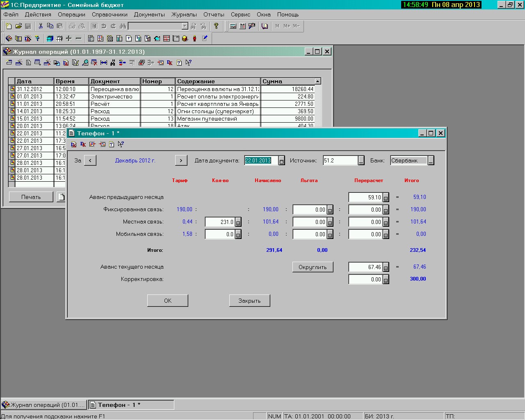The image size is (525, 420).
Task: Go to next month with the > button
Action: click(181, 160)
